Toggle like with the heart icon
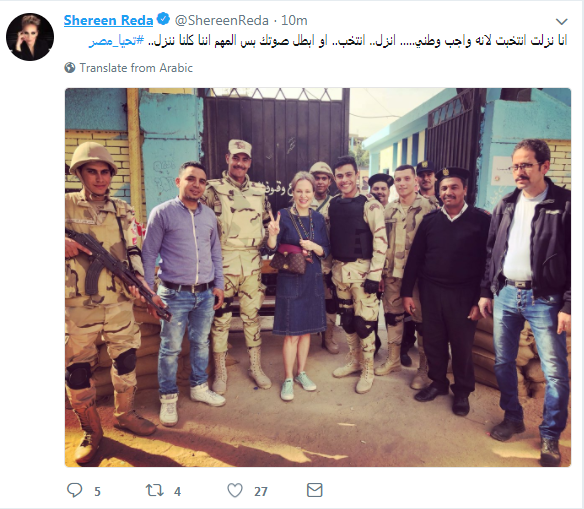 [235, 490]
